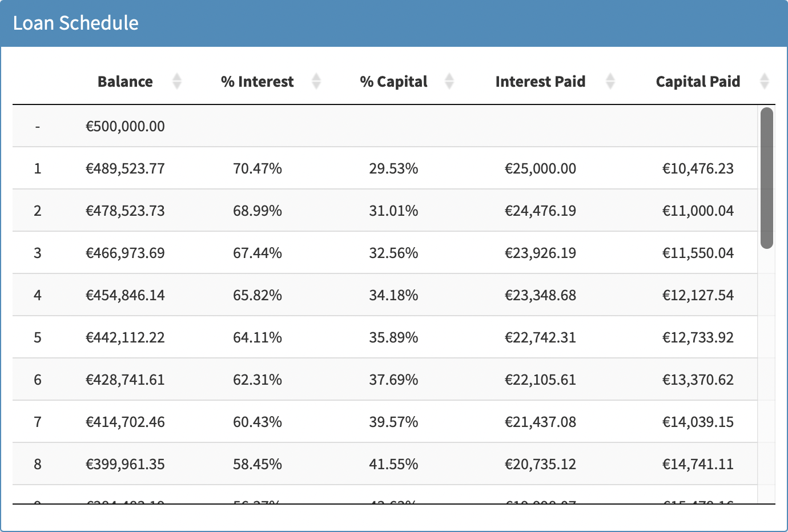This screenshot has width=788, height=532.
Task: Sort by the % Capital header text
Action: 393,82
